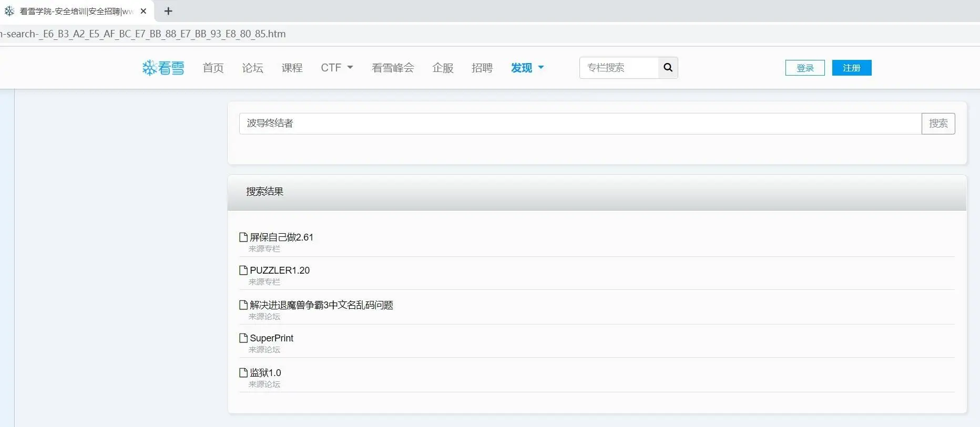
Task: Expand the 发现 dropdown menu
Action: click(x=527, y=68)
